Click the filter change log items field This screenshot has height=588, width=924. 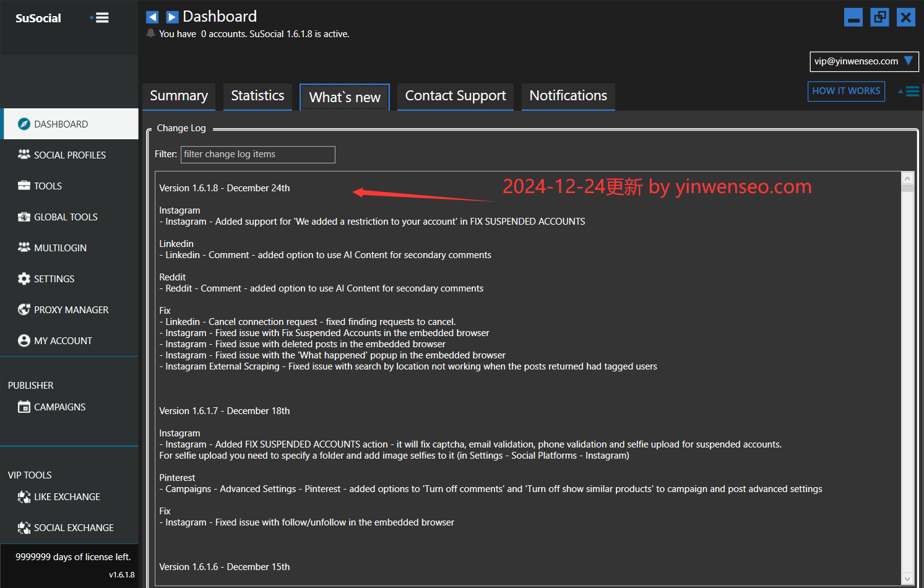pyautogui.click(x=257, y=154)
